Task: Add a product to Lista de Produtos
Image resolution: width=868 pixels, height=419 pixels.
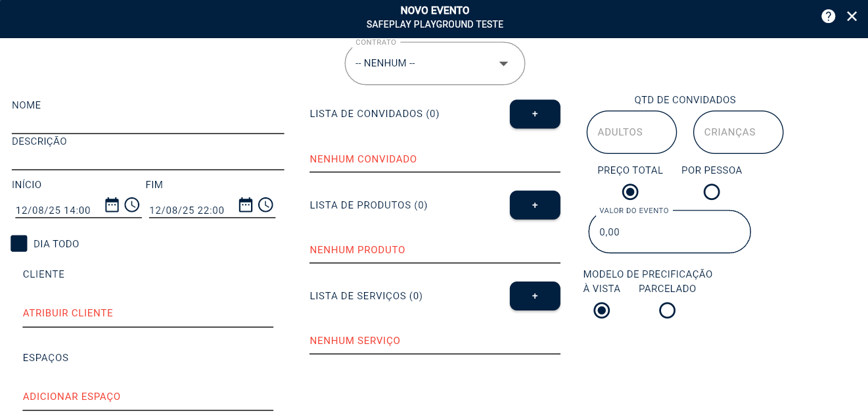Action: pos(535,205)
